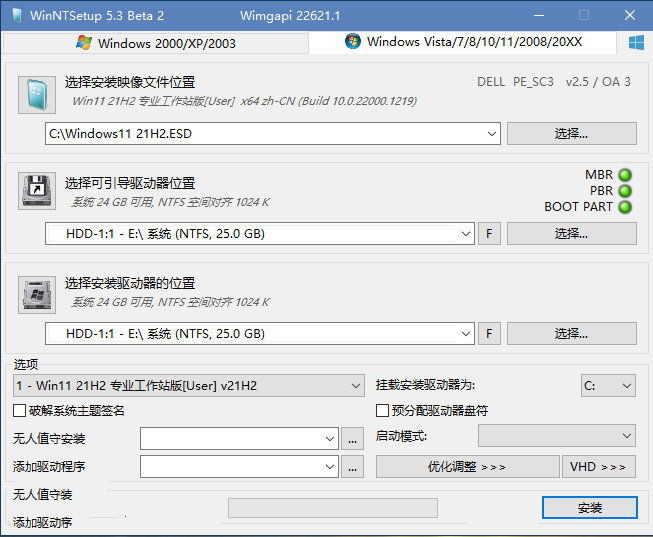
Task: Click boot drive 系统 24 GB 可用 info text
Action: (170, 202)
